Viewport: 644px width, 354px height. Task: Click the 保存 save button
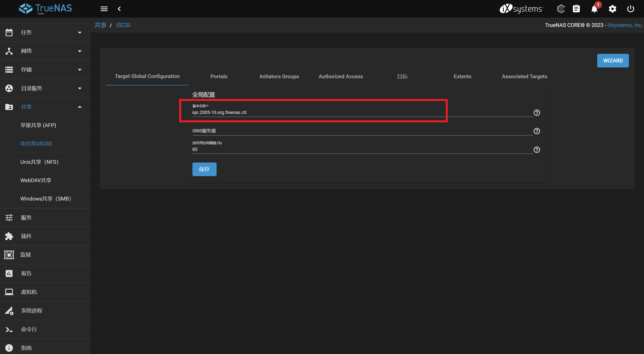click(x=204, y=169)
